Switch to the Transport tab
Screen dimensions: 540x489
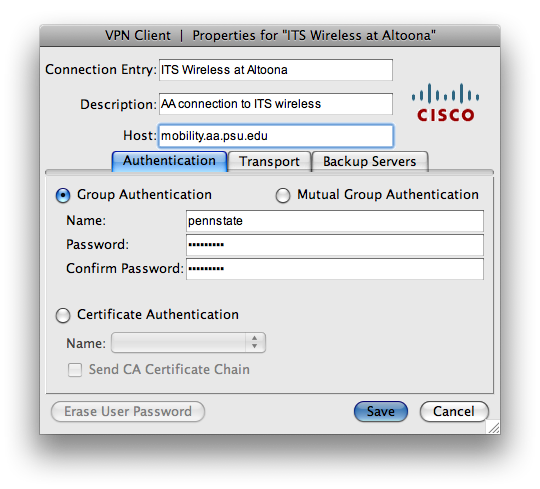[x=269, y=161]
